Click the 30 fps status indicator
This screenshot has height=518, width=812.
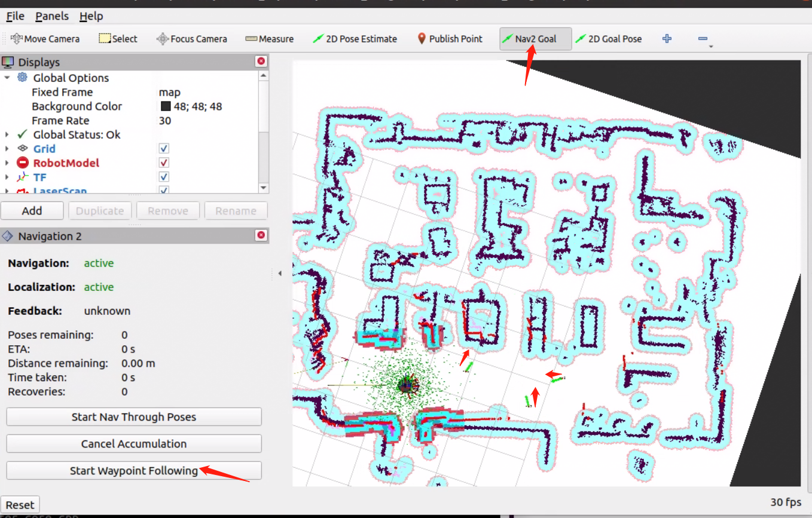coord(786,502)
